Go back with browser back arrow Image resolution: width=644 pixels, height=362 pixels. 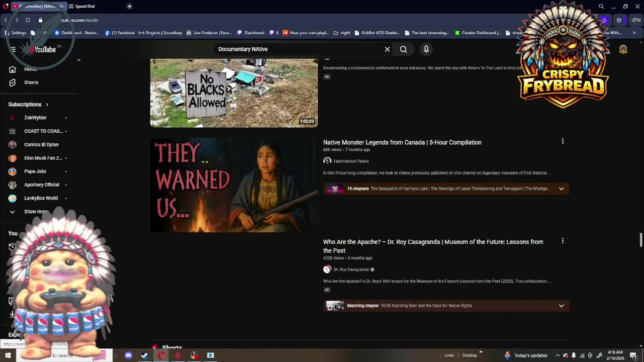coord(6,20)
